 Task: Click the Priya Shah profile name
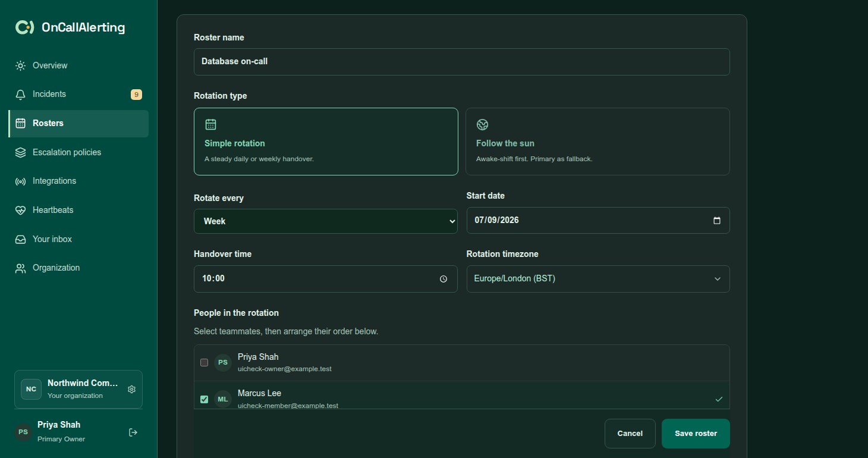(59, 425)
